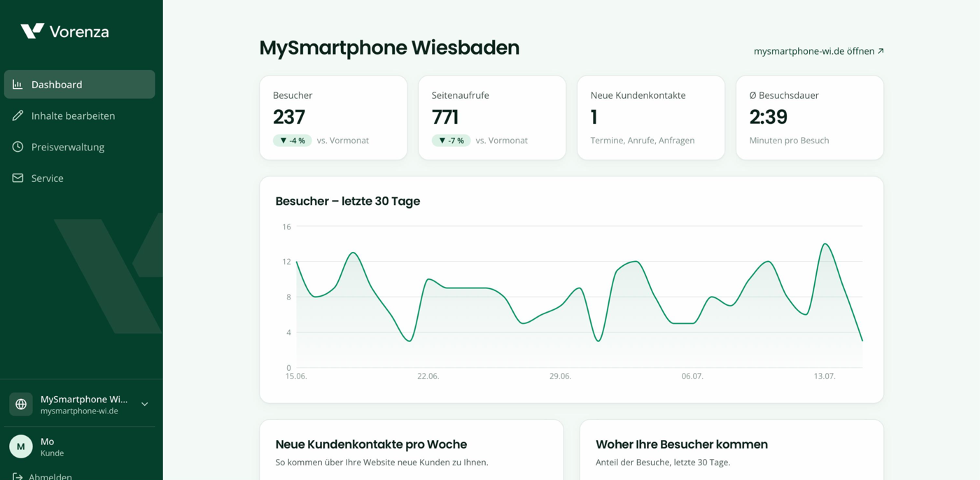Click the Abmelden logout arrow icon

(17, 477)
